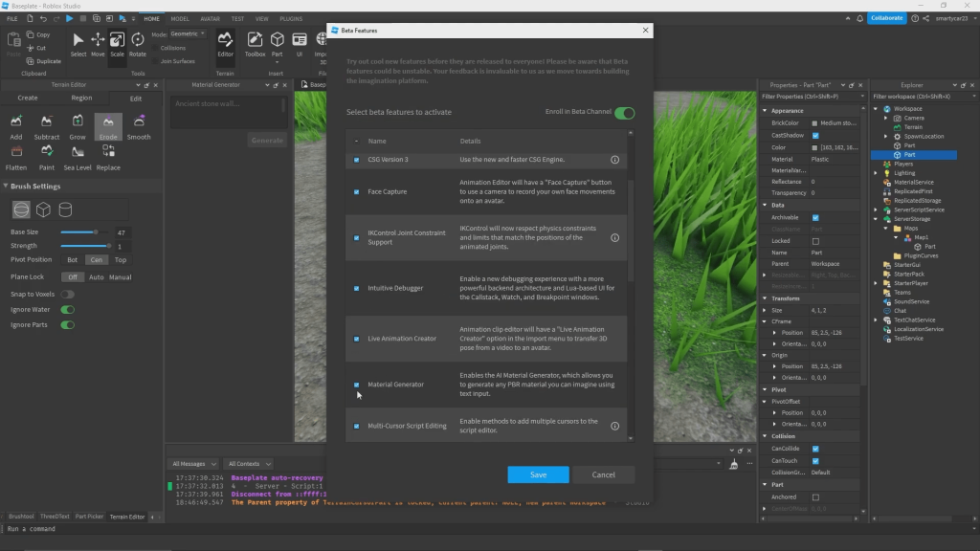Viewport: 980px width, 551px height.
Task: Toggle the Ignore Water switch
Action: tap(68, 310)
